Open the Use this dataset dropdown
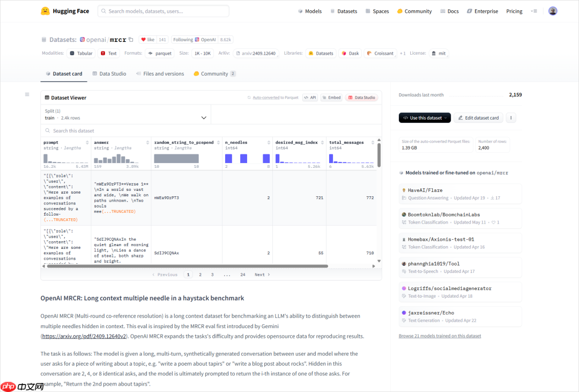This screenshot has height=392, width=579. [425, 118]
